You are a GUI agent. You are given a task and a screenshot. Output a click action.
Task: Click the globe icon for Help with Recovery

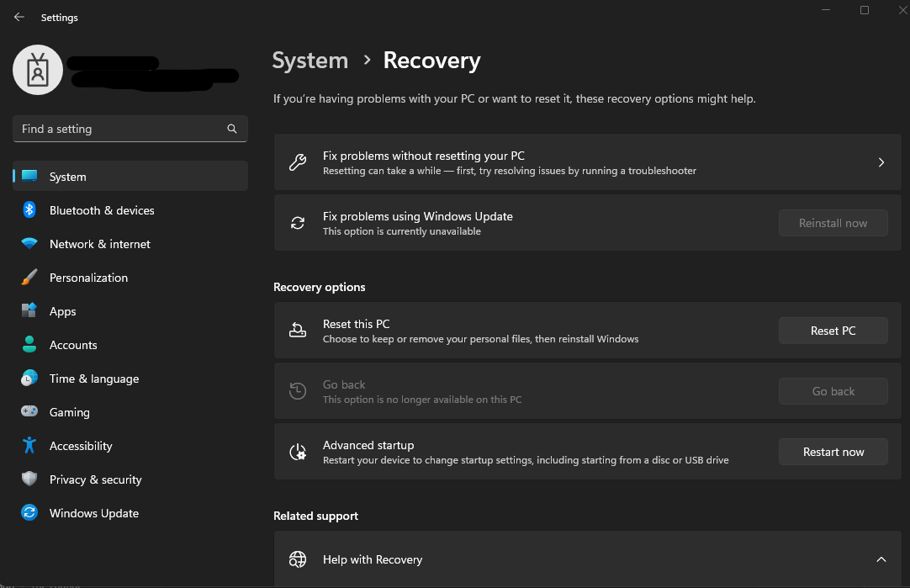pyautogui.click(x=298, y=559)
